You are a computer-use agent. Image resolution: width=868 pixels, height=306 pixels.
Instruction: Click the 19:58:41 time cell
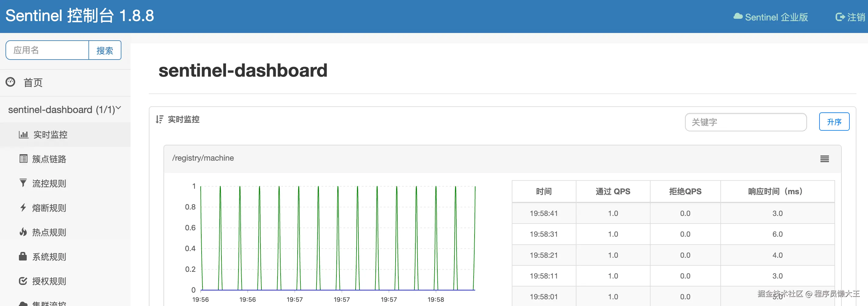coord(543,213)
